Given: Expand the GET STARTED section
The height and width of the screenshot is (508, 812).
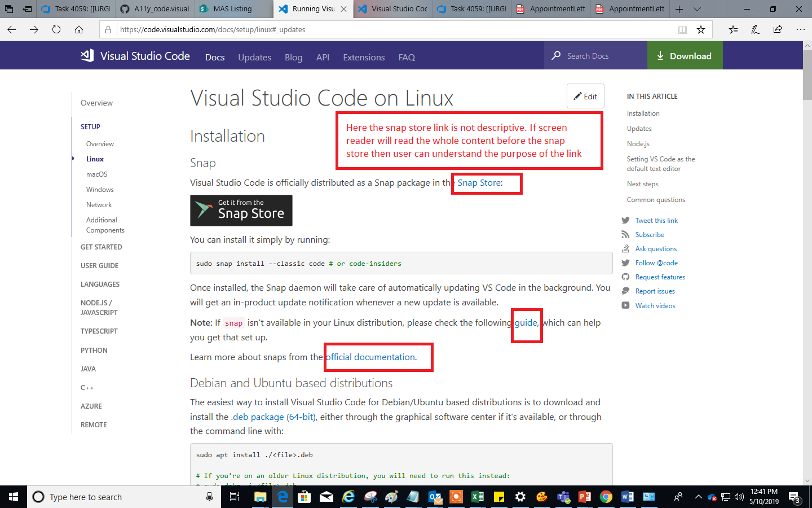Looking at the screenshot, I should [101, 247].
